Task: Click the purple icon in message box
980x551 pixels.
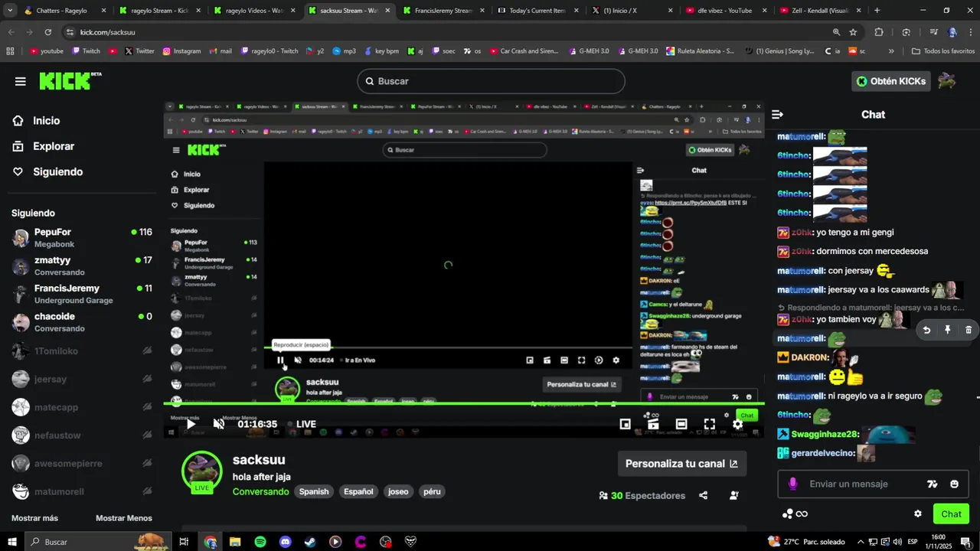Action: (x=792, y=484)
